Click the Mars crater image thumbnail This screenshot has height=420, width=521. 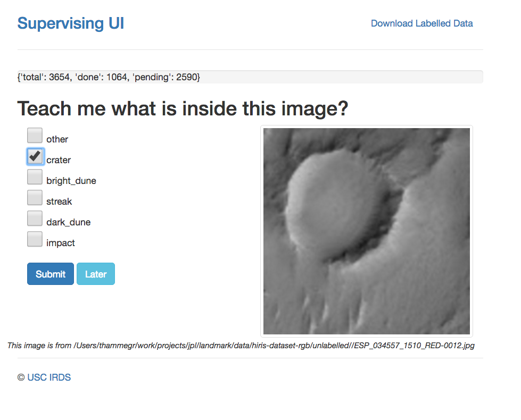click(366, 231)
